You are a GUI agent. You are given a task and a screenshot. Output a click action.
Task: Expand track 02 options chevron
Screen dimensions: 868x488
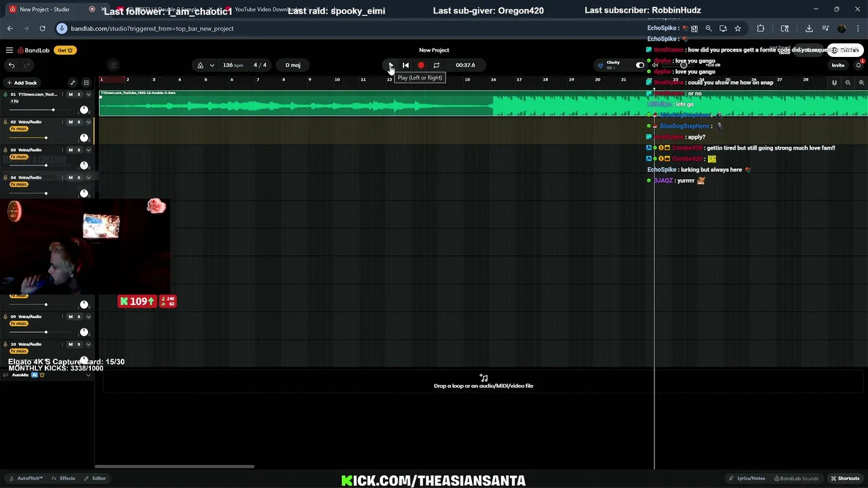coord(88,122)
